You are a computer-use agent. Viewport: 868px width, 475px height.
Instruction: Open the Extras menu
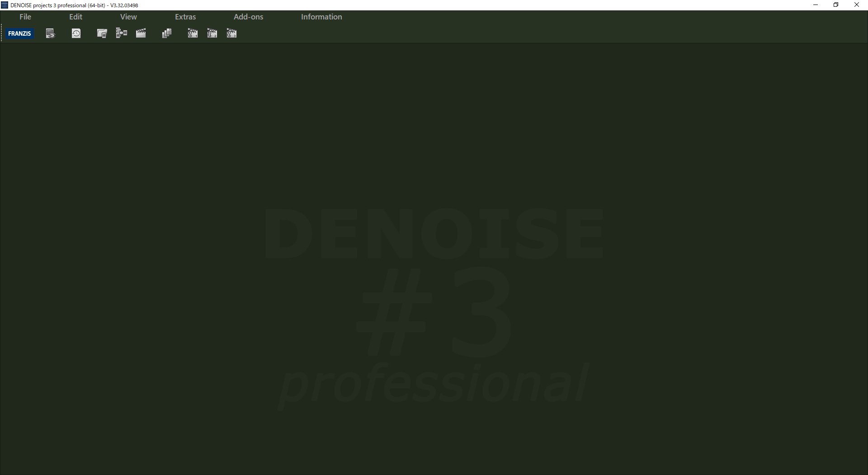tap(185, 17)
